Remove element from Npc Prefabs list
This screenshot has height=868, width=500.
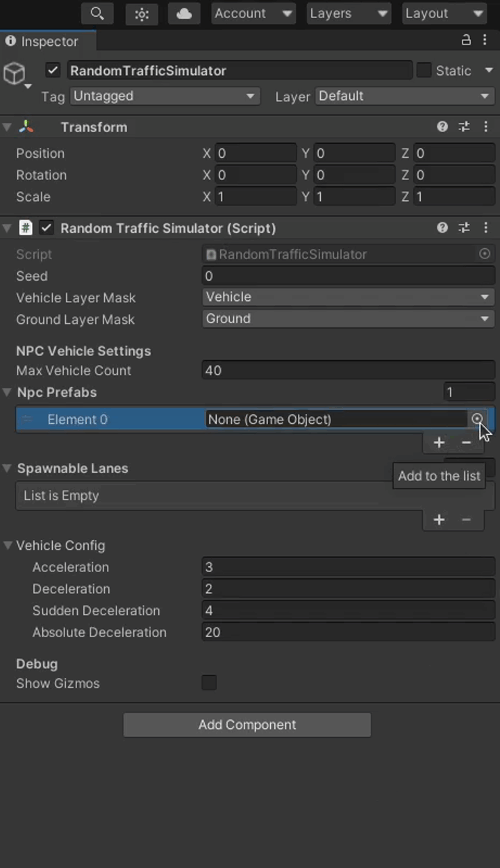tap(467, 442)
